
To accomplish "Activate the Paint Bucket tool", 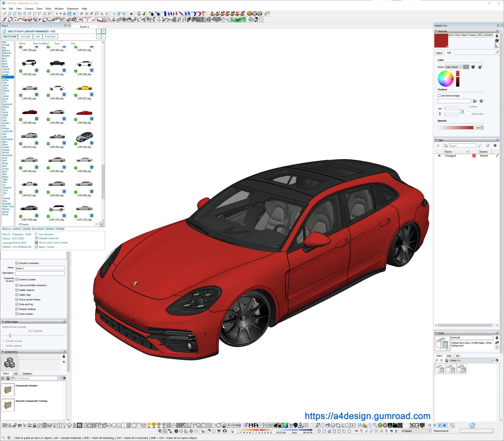I will coord(69,14).
